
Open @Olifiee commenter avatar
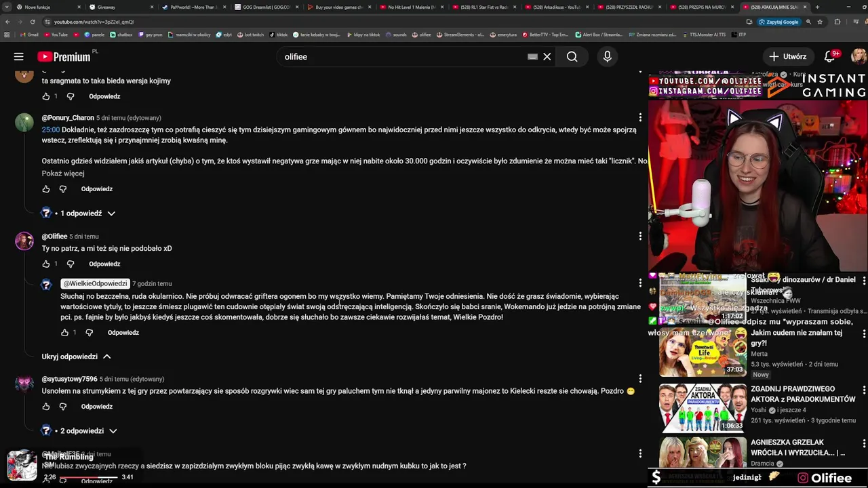pos(24,241)
